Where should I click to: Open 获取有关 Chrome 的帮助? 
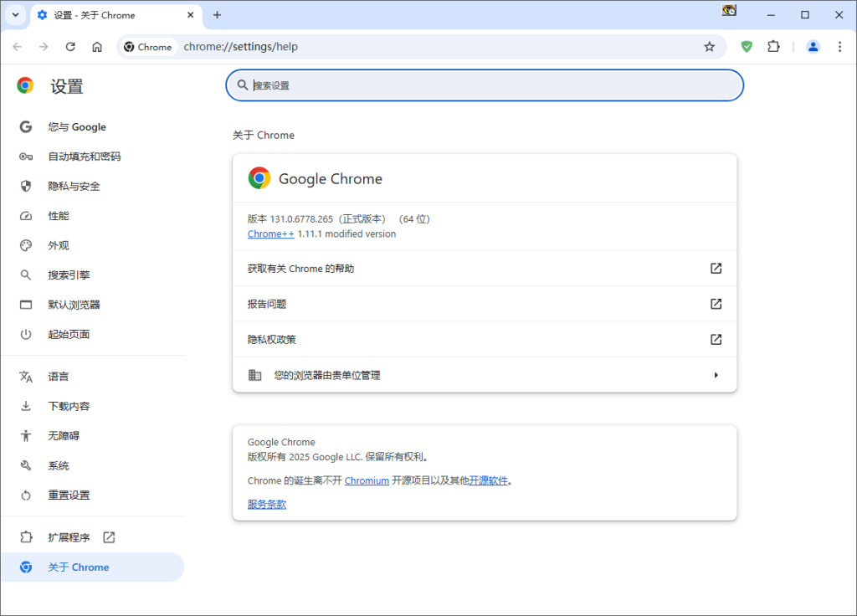tap(485, 269)
